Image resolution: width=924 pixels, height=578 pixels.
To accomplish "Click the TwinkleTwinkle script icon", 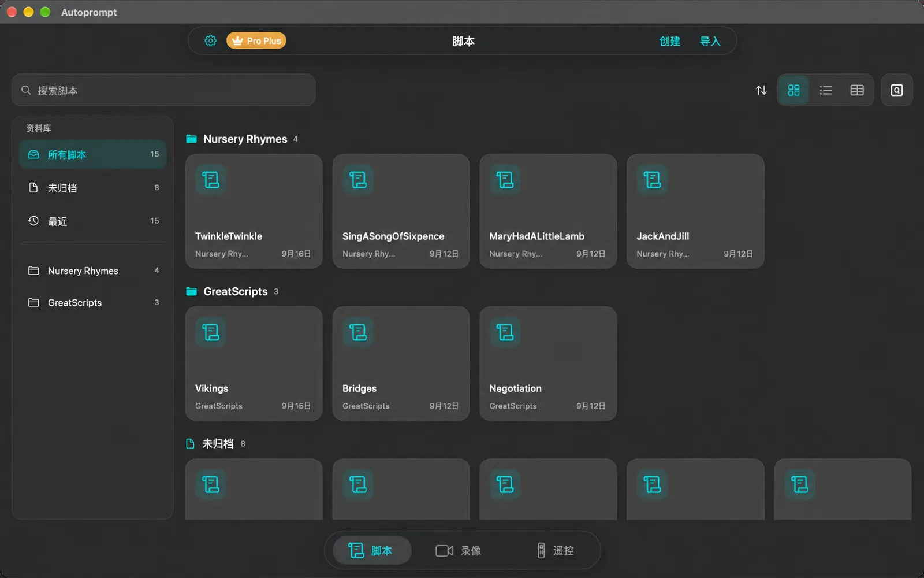I will [x=211, y=180].
